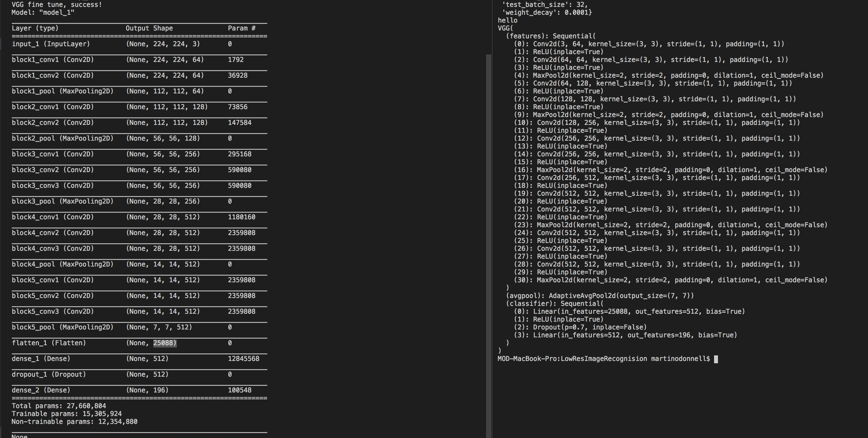Click the block1_pool (MaxPooling2D) layer name
Image resolution: width=868 pixels, height=438 pixels.
pyautogui.click(x=63, y=91)
